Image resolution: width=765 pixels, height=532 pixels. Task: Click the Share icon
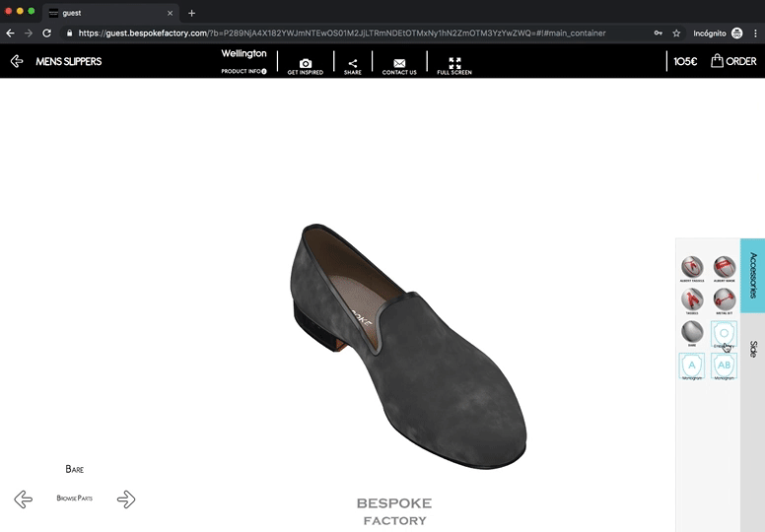353,64
